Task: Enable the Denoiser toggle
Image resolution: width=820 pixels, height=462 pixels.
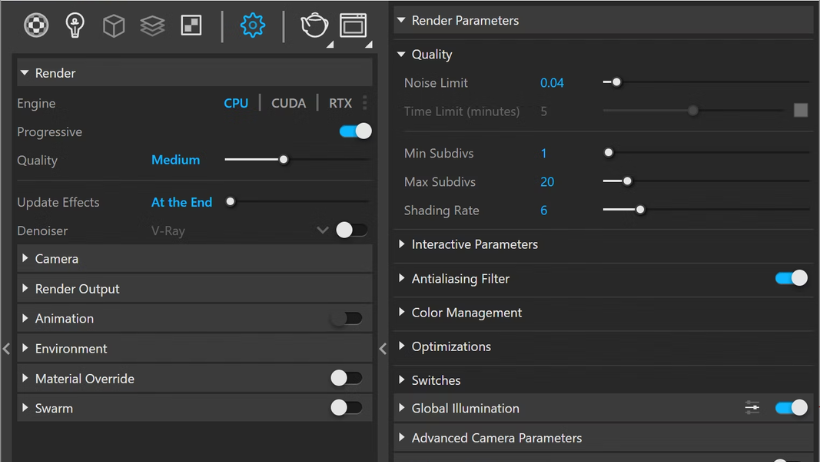Action: pyautogui.click(x=351, y=230)
